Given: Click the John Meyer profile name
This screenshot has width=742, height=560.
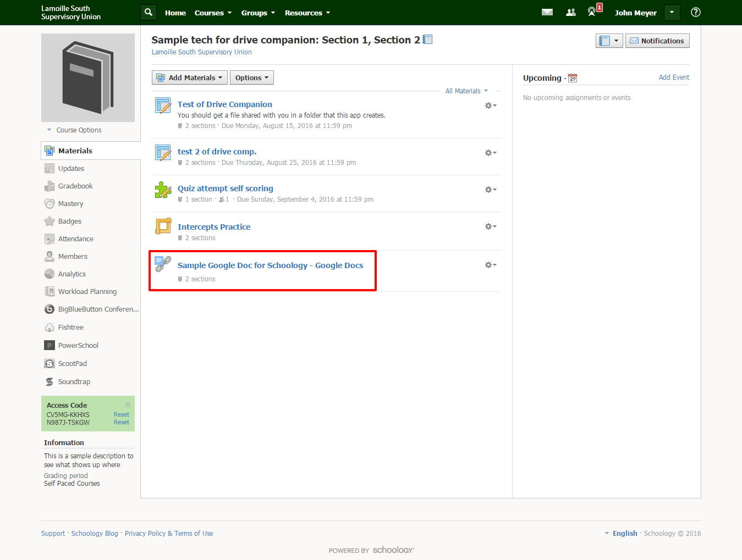Looking at the screenshot, I should 636,13.
